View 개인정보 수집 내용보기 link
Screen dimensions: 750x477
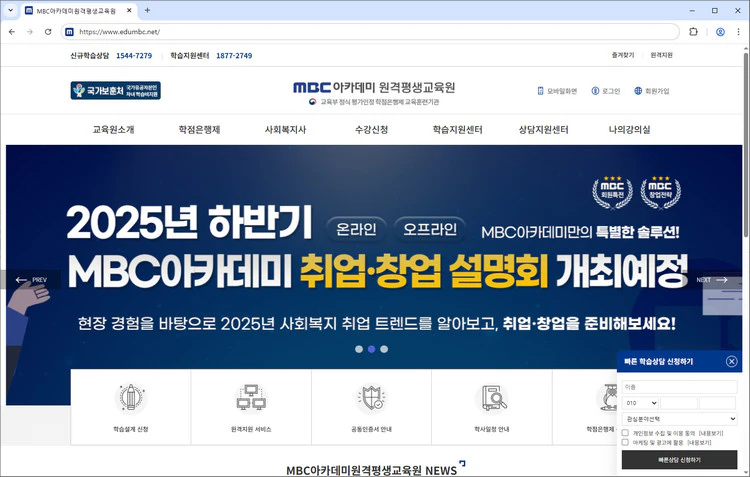pyautogui.click(x=711, y=433)
